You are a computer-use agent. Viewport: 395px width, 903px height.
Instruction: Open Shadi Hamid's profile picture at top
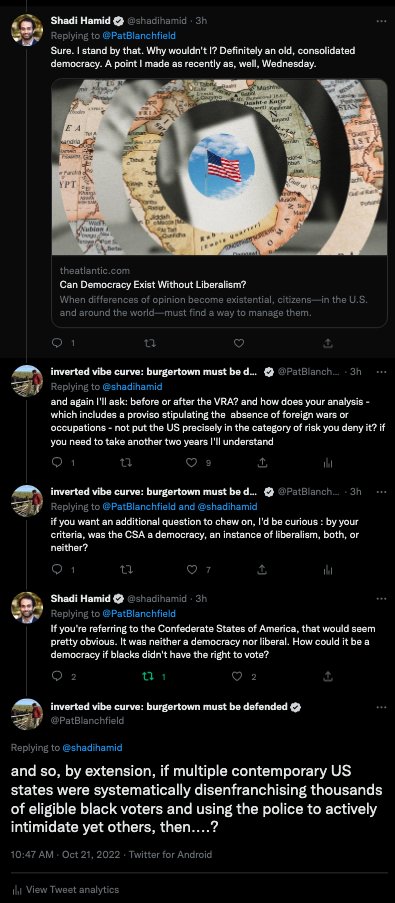tap(26, 29)
